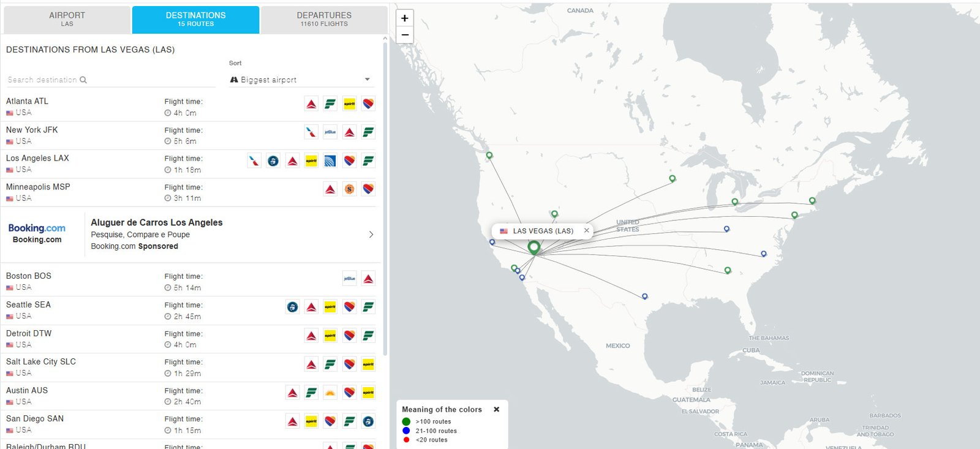Select the Destinations 15 Routes tab
Screen dimensions: 980x449
[x=195, y=19]
